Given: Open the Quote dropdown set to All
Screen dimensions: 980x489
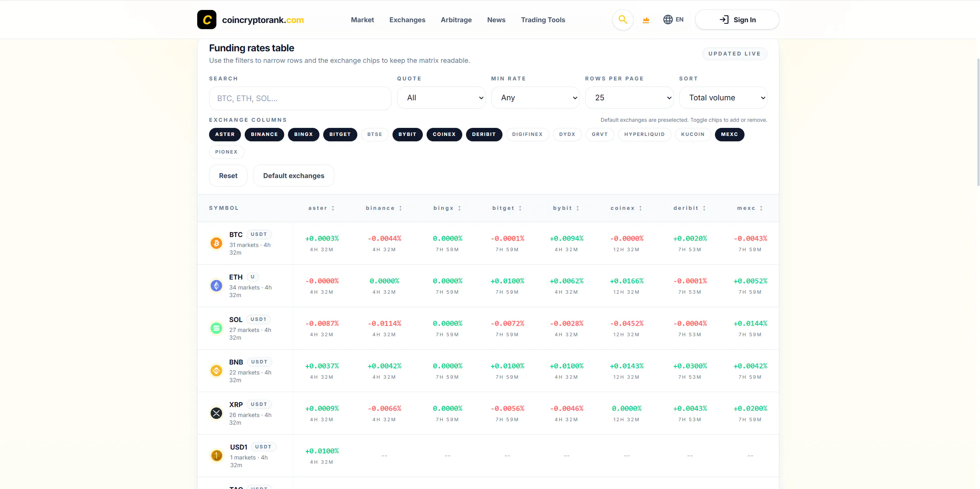Looking at the screenshot, I should 441,98.
